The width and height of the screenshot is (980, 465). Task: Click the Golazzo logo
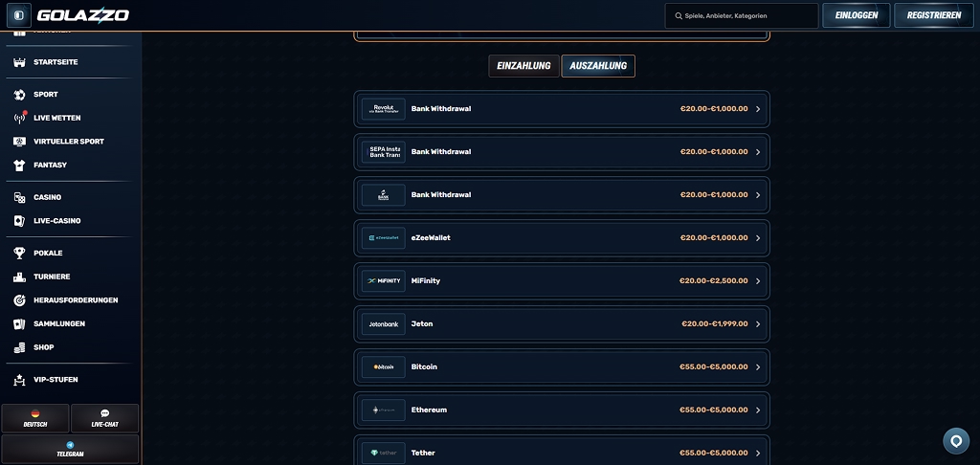pos(83,15)
